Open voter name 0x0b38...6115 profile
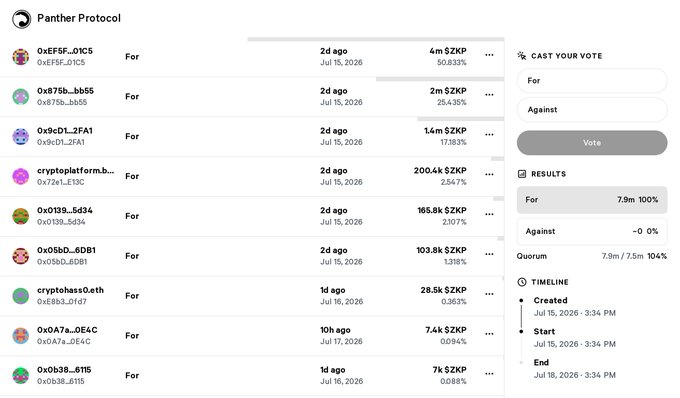This screenshot has height=398, width=680. pos(64,370)
